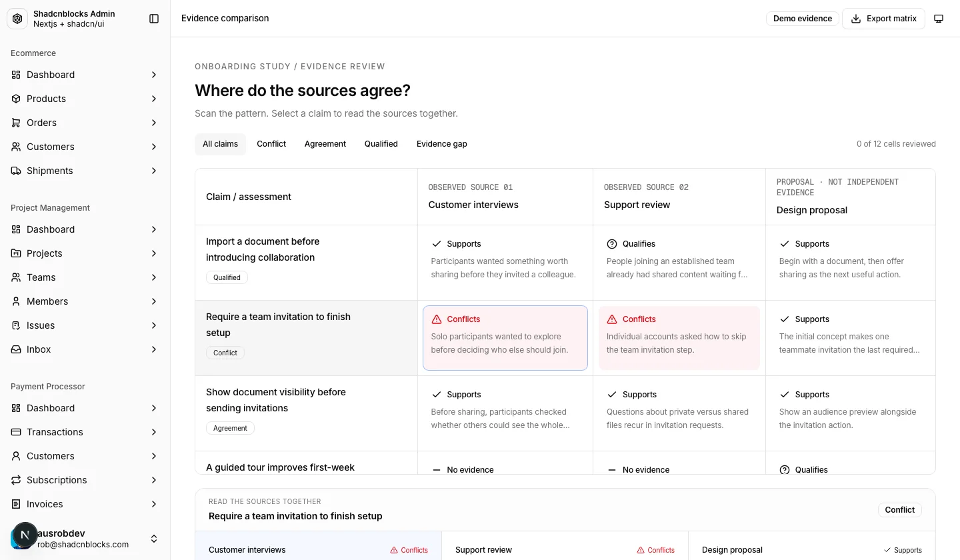Click the Design proposal column header
The image size is (960, 560).
point(851,197)
